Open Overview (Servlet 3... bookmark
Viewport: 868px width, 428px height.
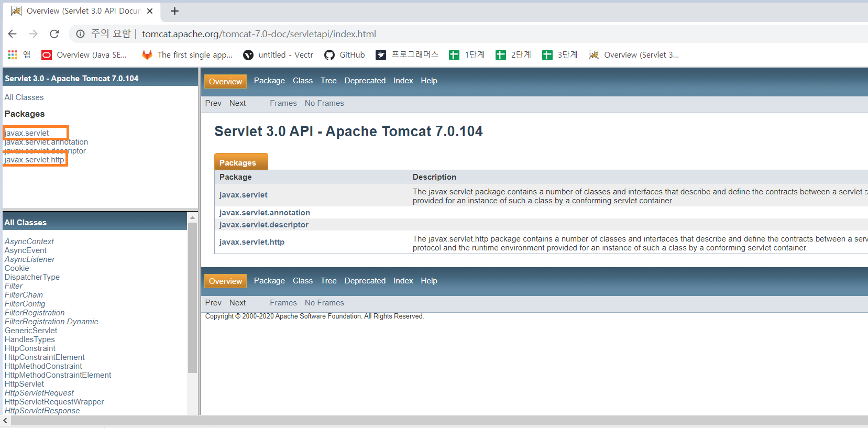[x=634, y=55]
